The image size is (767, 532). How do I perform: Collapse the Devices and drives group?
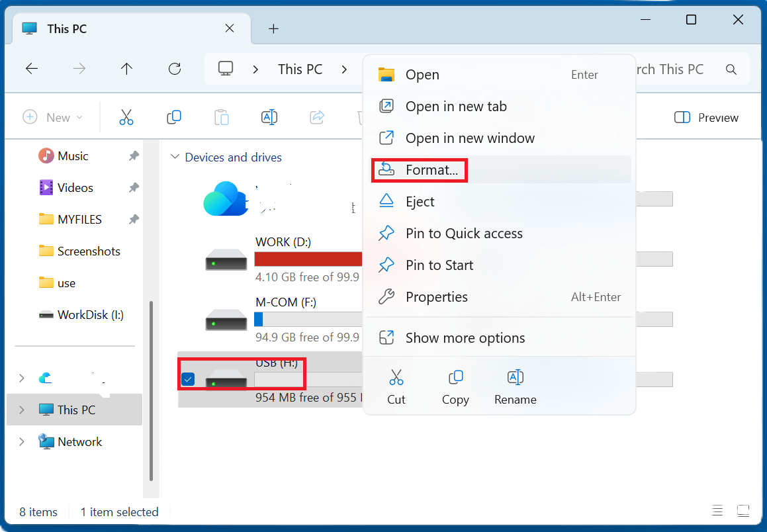tap(175, 157)
